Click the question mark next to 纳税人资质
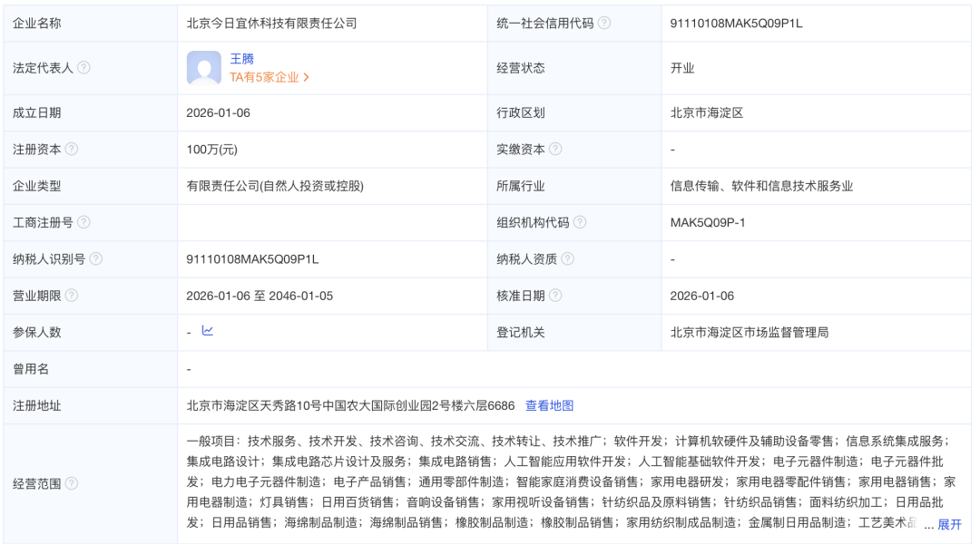980x544 pixels. tap(568, 259)
